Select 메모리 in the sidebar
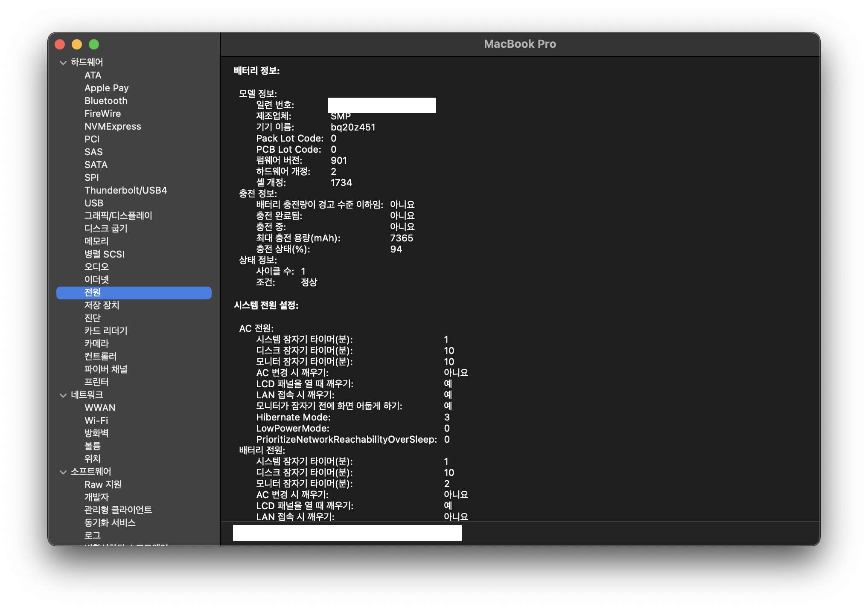 (96, 241)
